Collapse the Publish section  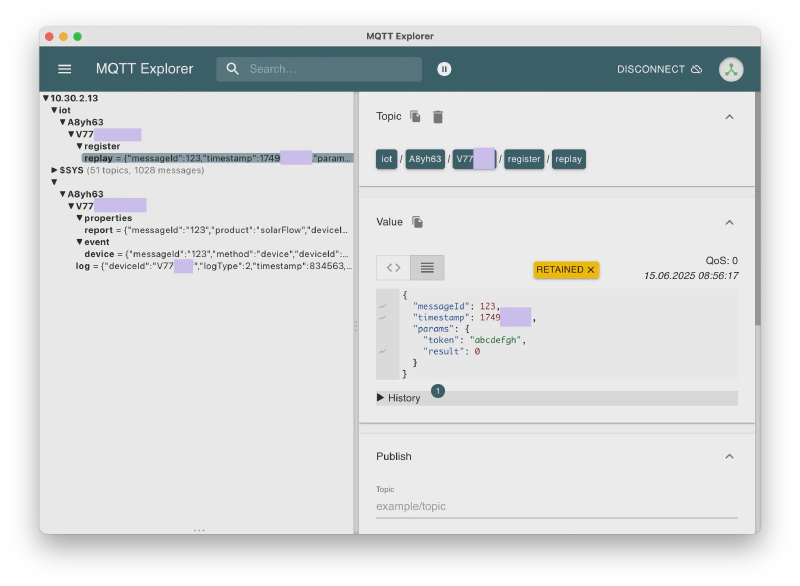point(729,456)
